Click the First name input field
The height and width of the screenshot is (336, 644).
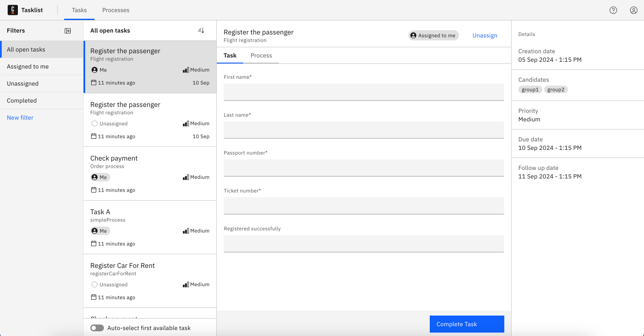click(x=363, y=92)
